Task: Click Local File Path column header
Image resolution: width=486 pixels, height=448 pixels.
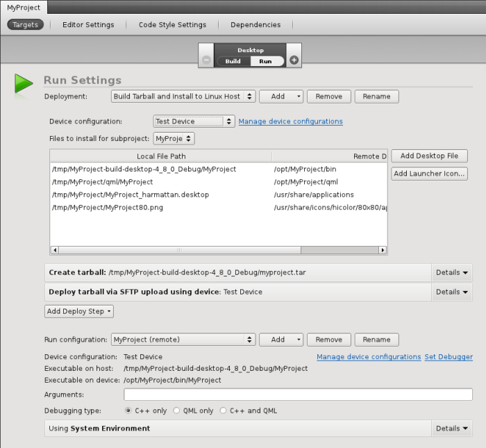Action: click(x=161, y=156)
